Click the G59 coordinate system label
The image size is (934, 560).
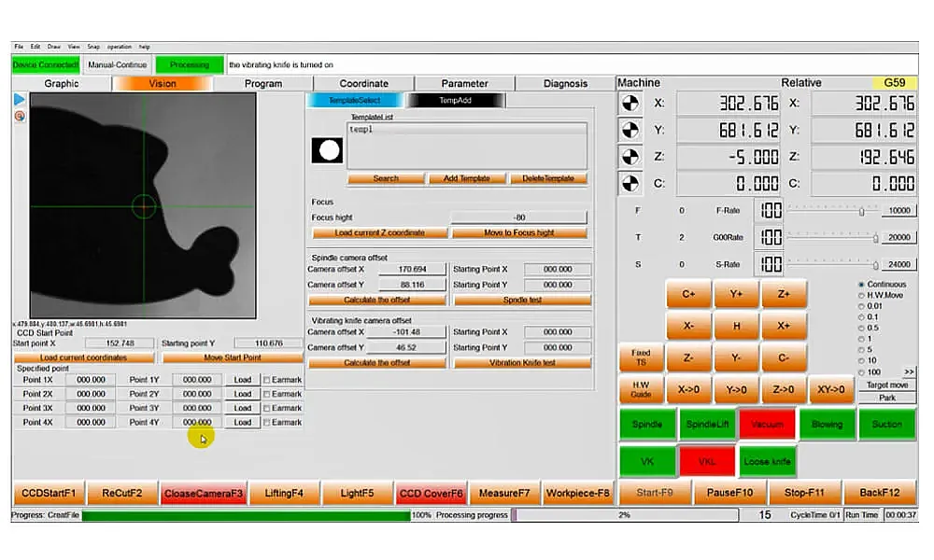pos(895,83)
